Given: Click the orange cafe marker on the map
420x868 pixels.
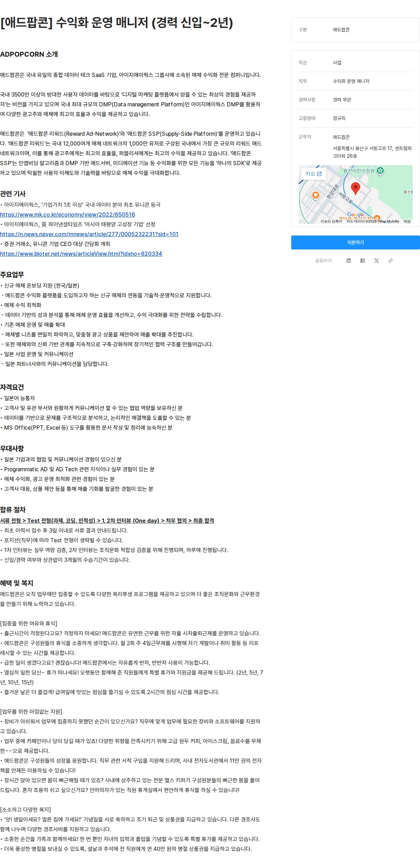Looking at the screenshot, I should (316, 195).
